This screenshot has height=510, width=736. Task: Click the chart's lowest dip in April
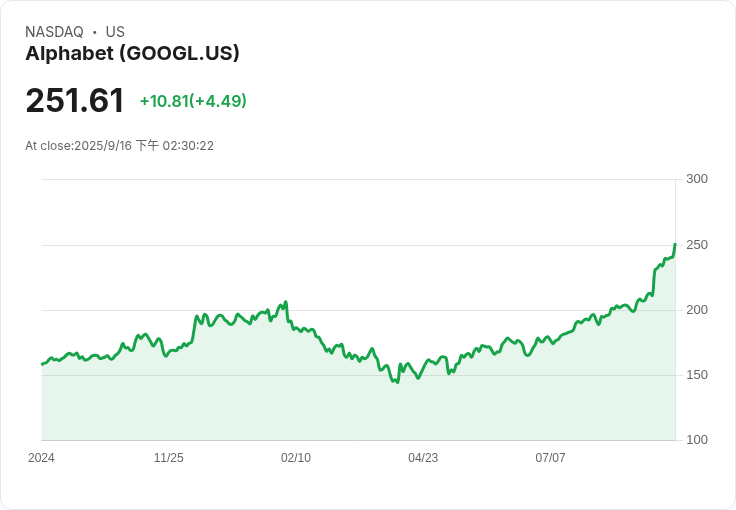(x=398, y=382)
